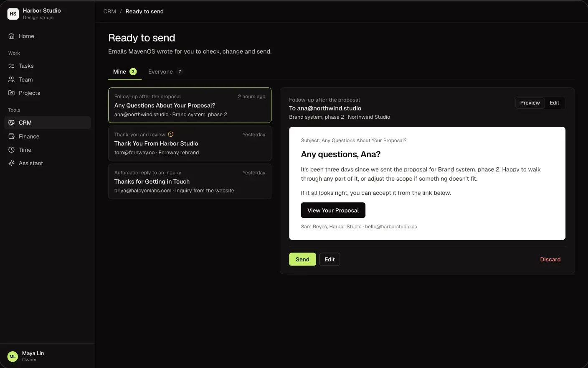Click the Any questions, Ana? heading
This screenshot has height=368, width=588.
pos(340,154)
